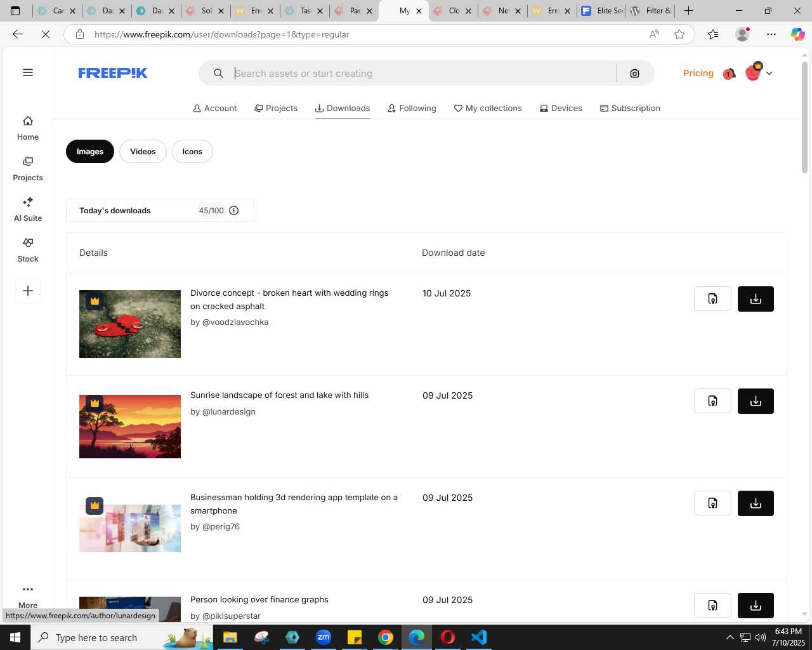Viewport: 812px width, 650px height.
Task: Visit author @perig76 profile
Action: [221, 527]
